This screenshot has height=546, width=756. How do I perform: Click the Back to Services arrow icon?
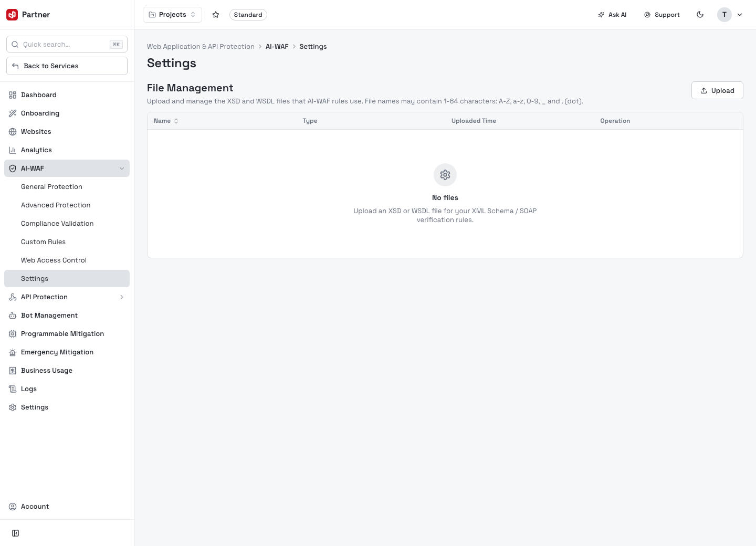tap(15, 66)
